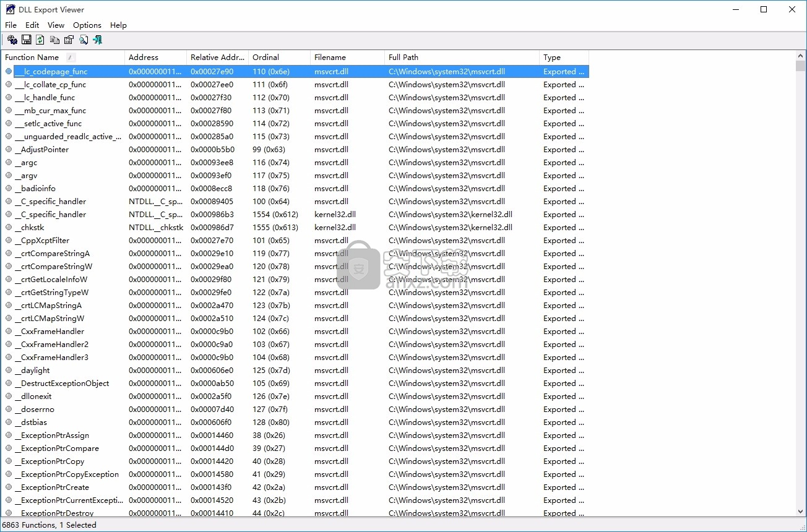Select the __ExceptionPtrAssign function name
This screenshot has height=532, width=807.
pos(53,435)
